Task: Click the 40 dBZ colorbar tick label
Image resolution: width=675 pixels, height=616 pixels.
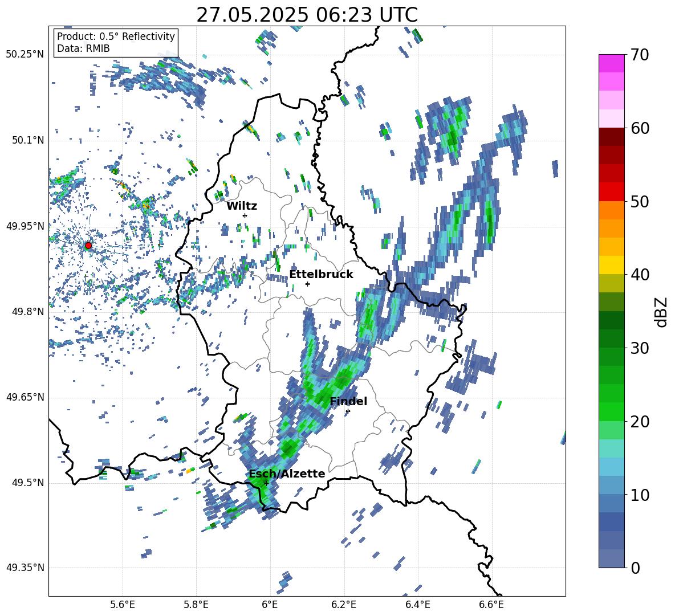Action: pos(640,275)
